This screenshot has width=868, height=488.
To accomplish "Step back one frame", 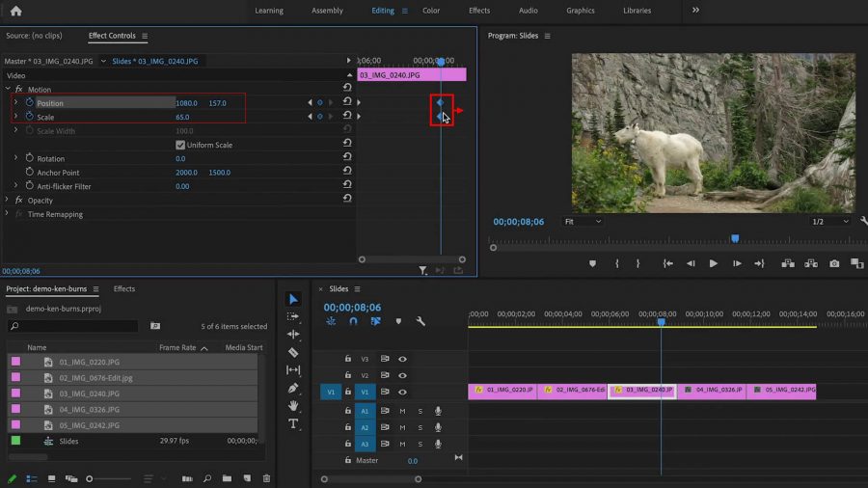I will 691,264.
